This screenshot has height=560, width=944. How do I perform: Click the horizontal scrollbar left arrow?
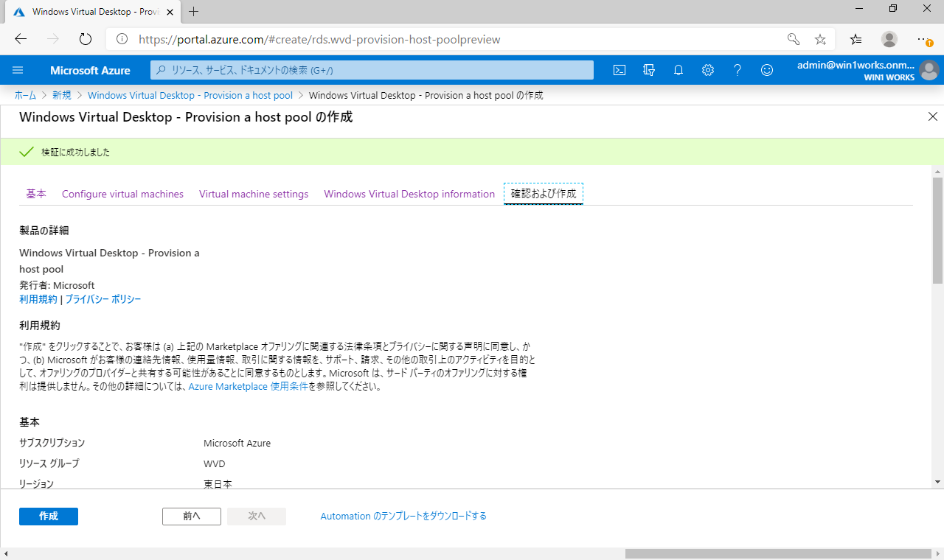point(6,553)
